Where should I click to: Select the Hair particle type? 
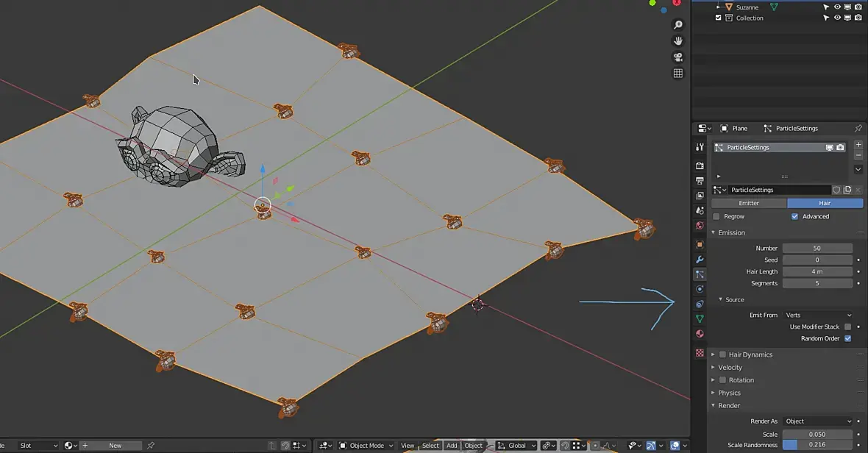(825, 203)
